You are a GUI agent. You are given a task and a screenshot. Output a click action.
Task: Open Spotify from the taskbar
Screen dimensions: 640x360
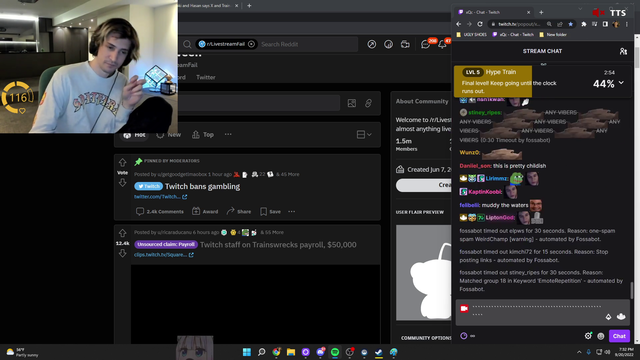click(335, 352)
